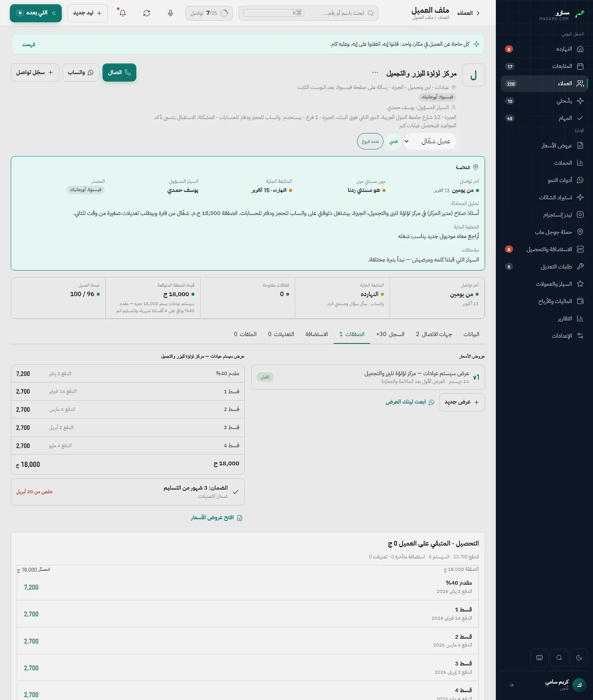Click the green اتصال call button
593x700 pixels.
coord(119,72)
